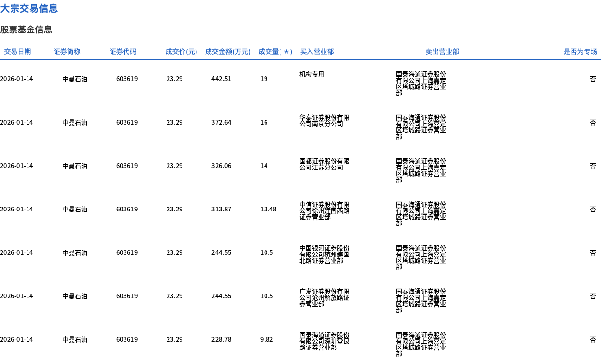
Task: Click code 603619 in the 442.51 row
Action: (127, 79)
